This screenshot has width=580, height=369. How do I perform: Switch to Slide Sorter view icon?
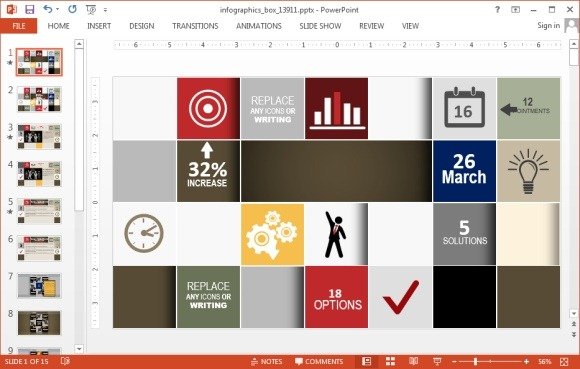[x=390, y=361]
